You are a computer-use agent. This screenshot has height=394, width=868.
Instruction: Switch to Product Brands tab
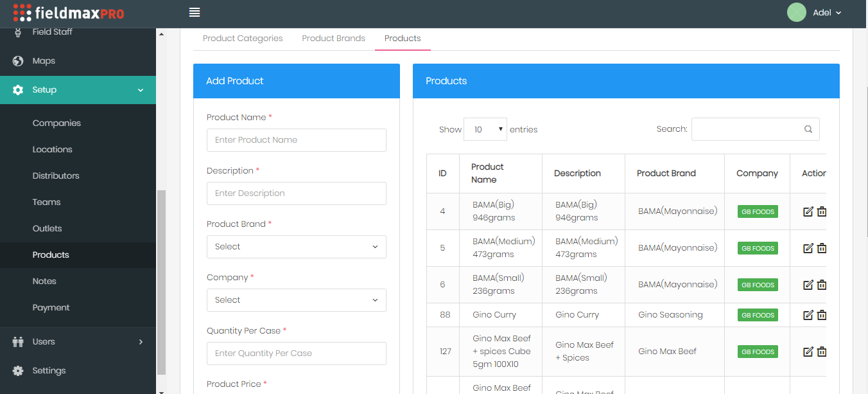(333, 39)
